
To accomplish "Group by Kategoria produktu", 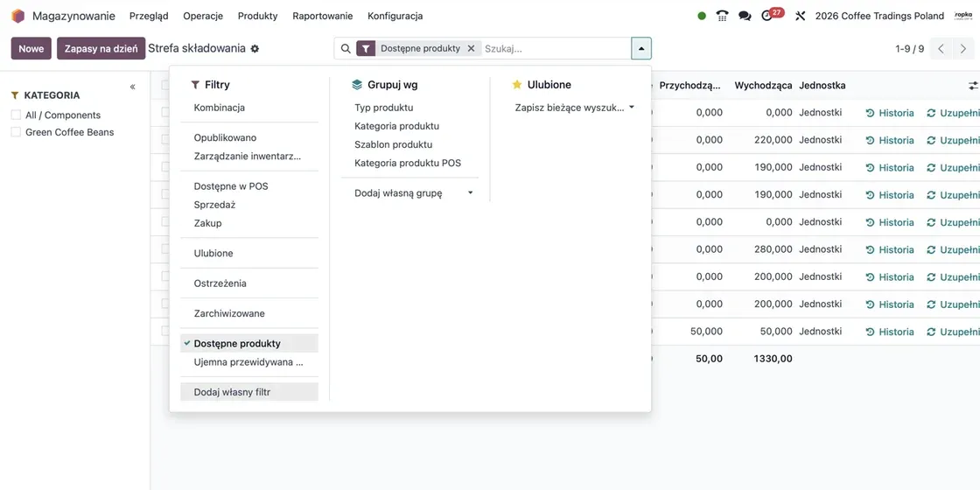I will [x=410, y=126].
